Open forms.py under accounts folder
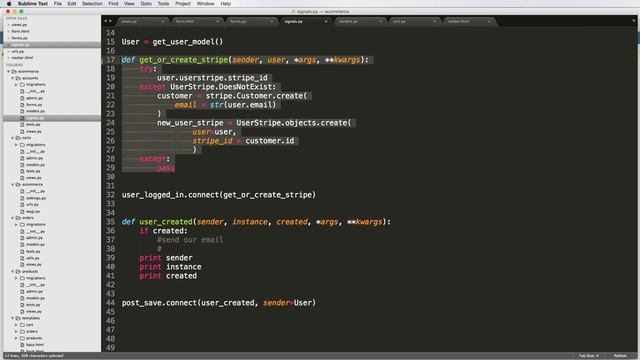640x360 pixels. coord(34,105)
